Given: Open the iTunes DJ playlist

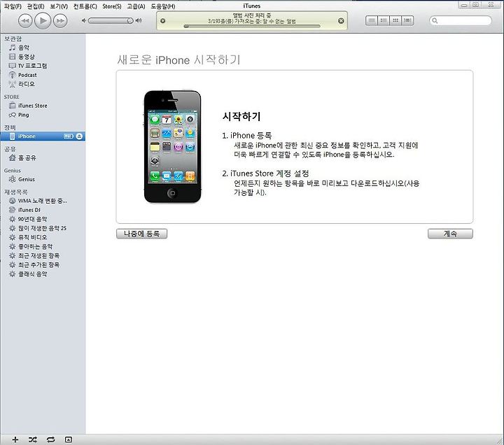Looking at the screenshot, I should [29, 210].
